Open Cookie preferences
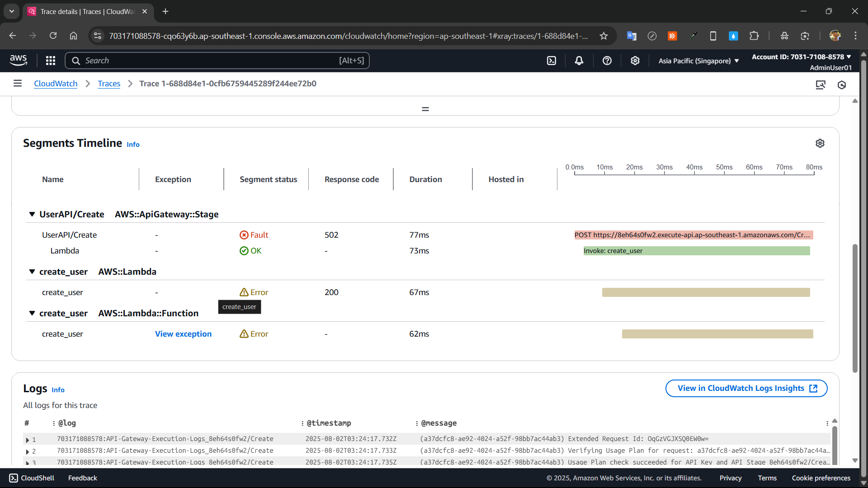This screenshot has height=488, width=868. 821,478
